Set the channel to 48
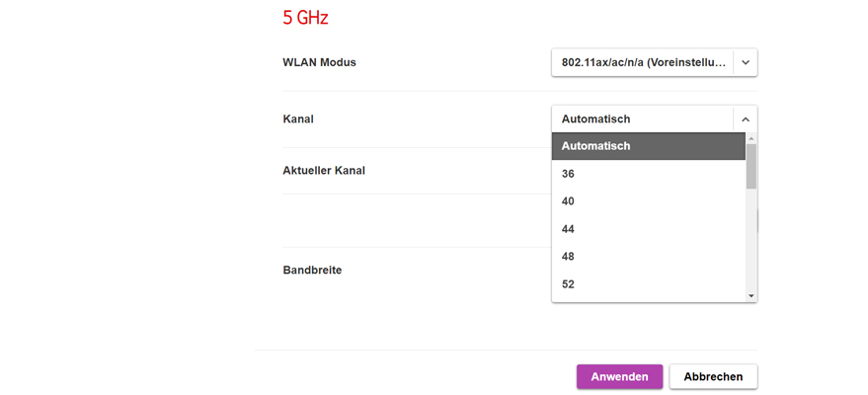This screenshot has width=868, height=395. tap(648, 257)
